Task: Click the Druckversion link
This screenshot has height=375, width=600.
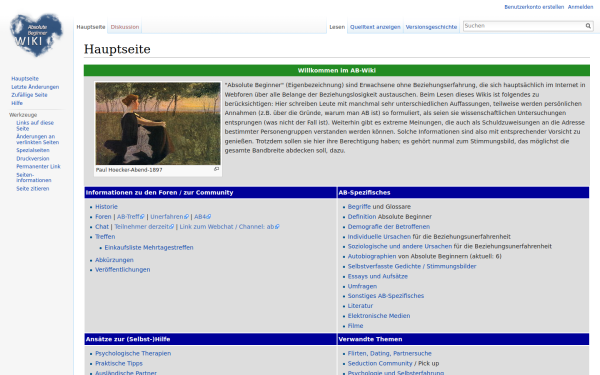Action: tap(33, 158)
